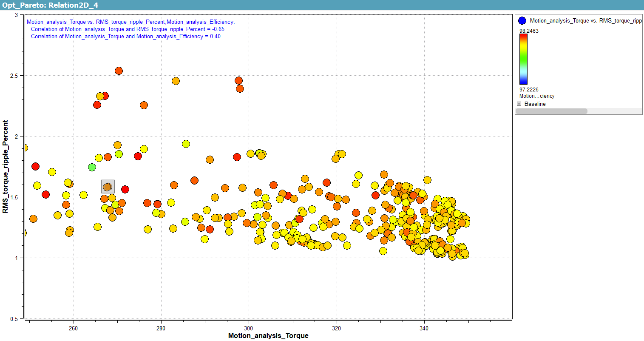Select the yellow point just right of torque 340 near ripple 1.64

pyautogui.click(x=427, y=180)
